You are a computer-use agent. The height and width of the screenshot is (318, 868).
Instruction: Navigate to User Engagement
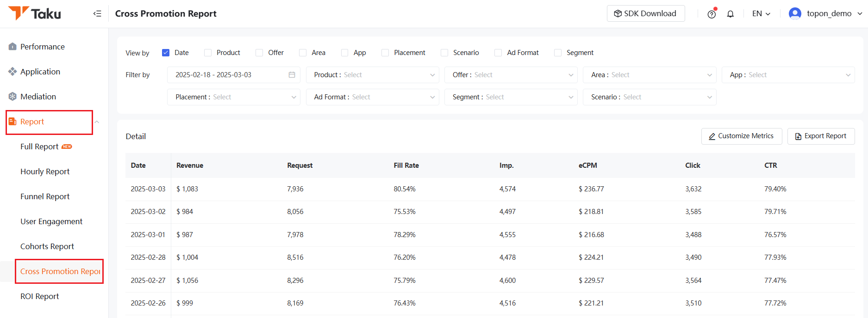[x=51, y=221]
